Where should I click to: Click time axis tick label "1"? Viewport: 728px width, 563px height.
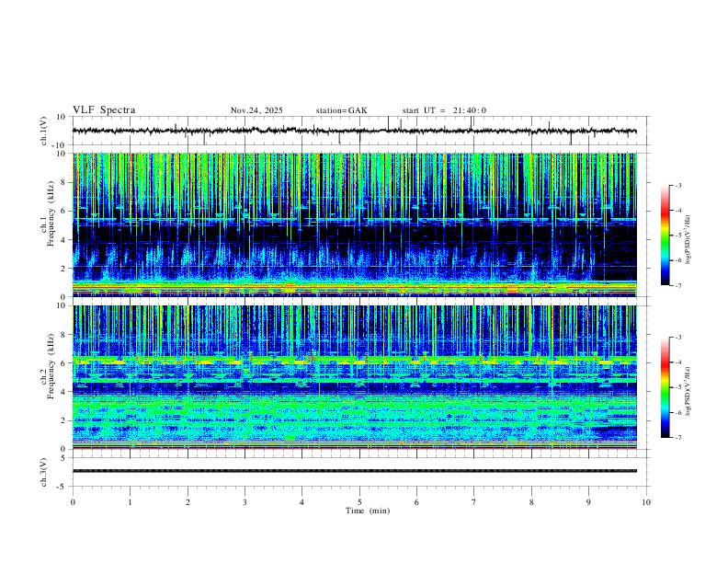tap(130, 502)
